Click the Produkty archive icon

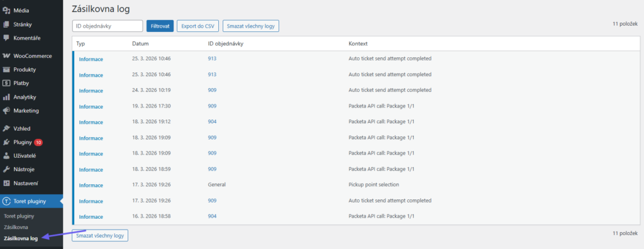[6, 69]
